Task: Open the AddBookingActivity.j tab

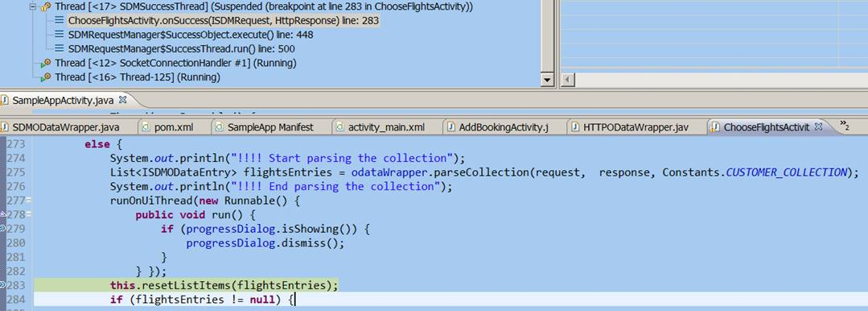Action: tap(504, 127)
